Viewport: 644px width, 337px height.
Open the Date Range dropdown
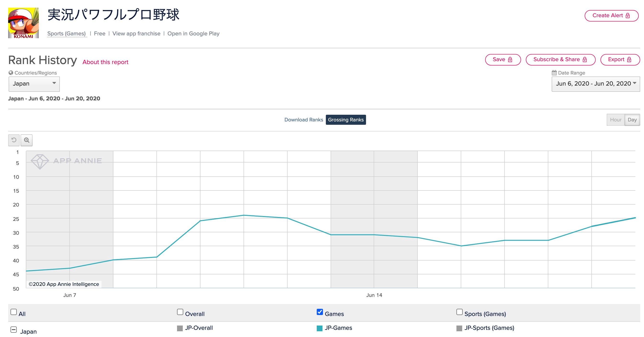pyautogui.click(x=596, y=84)
